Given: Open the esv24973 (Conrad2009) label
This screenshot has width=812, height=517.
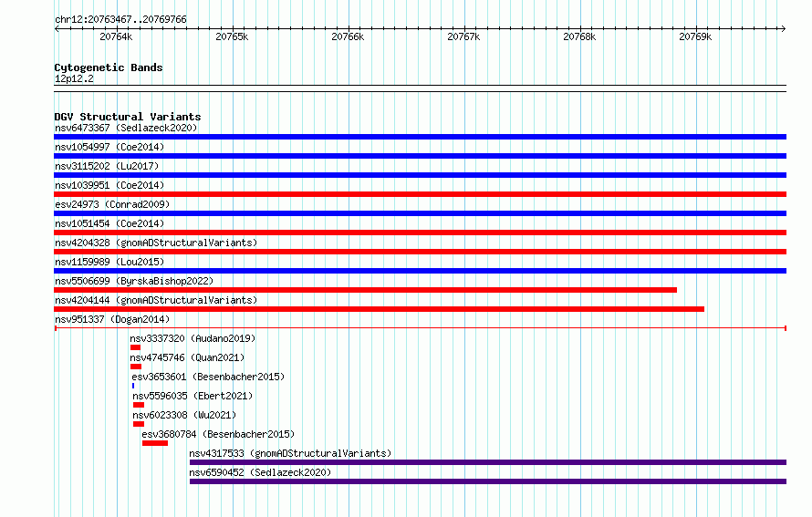Looking at the screenshot, I should (x=112, y=204).
